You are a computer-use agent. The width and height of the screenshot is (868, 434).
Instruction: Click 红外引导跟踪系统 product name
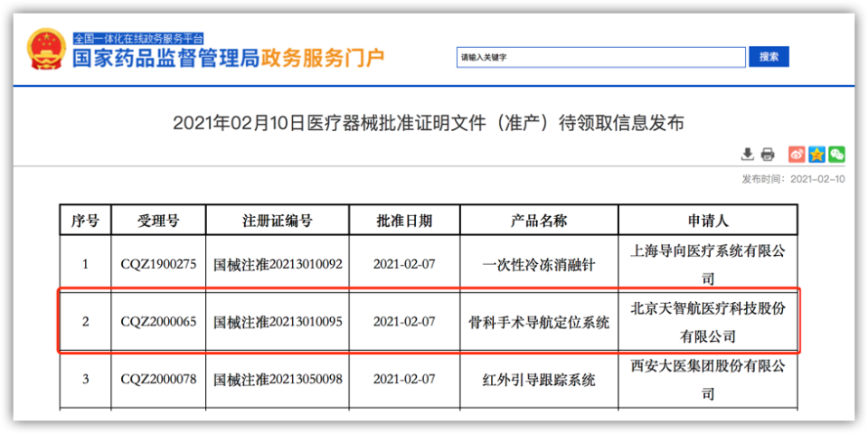click(x=539, y=380)
